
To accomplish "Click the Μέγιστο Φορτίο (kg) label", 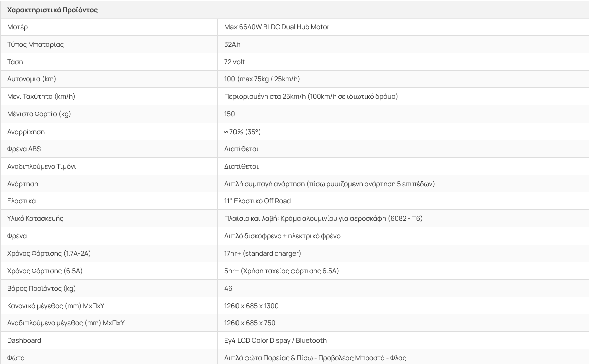I will click(39, 114).
